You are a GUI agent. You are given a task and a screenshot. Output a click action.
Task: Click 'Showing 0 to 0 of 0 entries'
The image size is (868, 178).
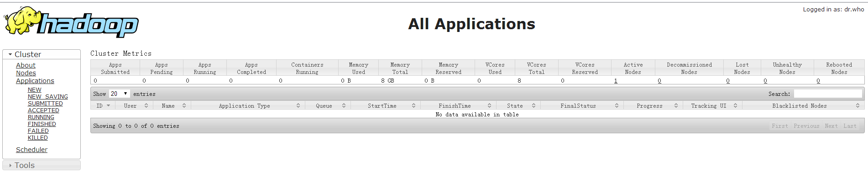136,126
